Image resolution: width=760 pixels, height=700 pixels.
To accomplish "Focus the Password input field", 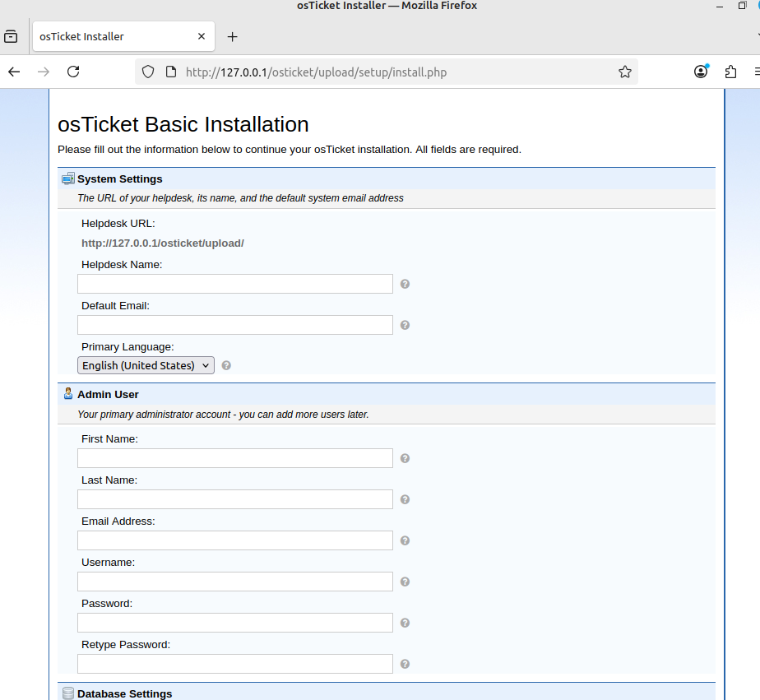I will (235, 624).
